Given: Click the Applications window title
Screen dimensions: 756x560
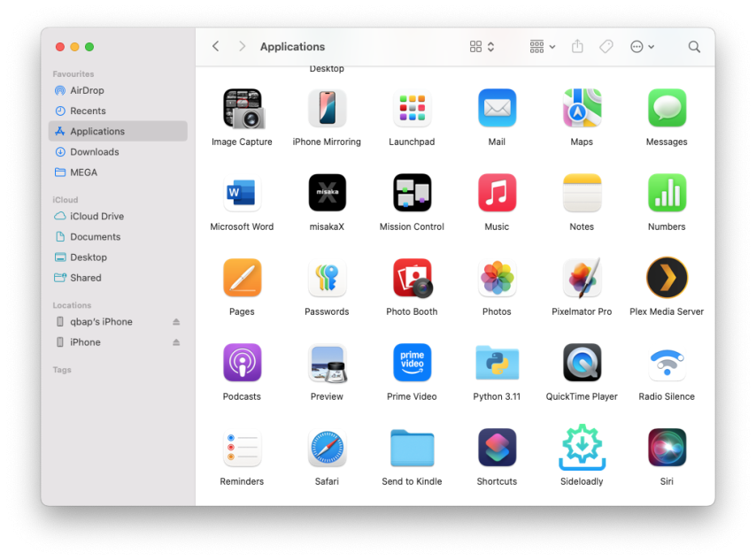Looking at the screenshot, I should coord(293,47).
